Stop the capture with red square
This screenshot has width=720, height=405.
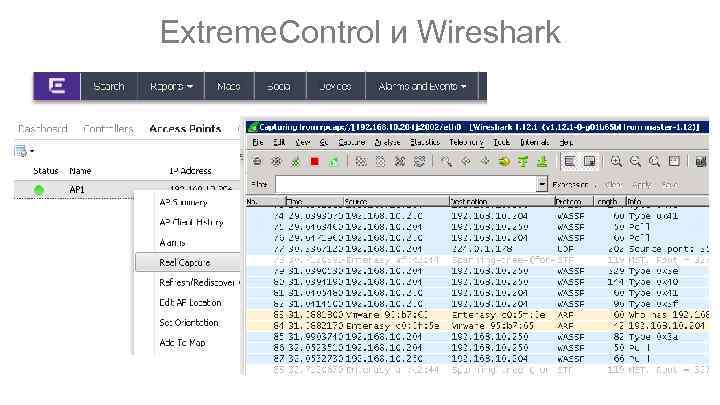[x=315, y=162]
